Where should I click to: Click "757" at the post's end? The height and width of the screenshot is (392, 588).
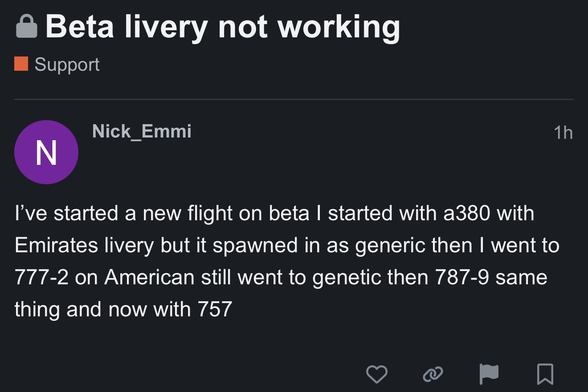[x=215, y=309]
